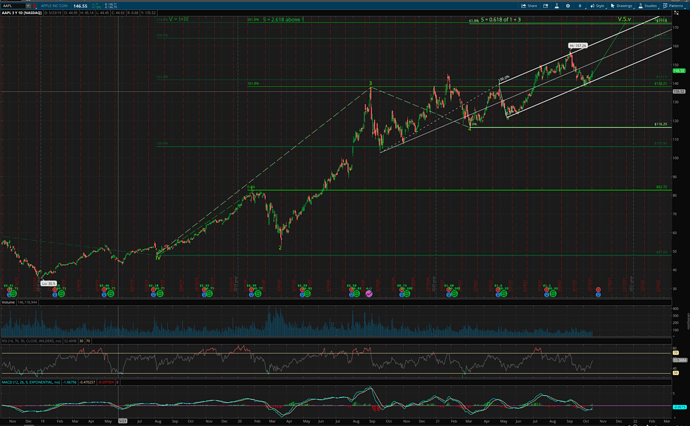Click the $116.29 price level label
The image size is (690, 426).
point(660,125)
